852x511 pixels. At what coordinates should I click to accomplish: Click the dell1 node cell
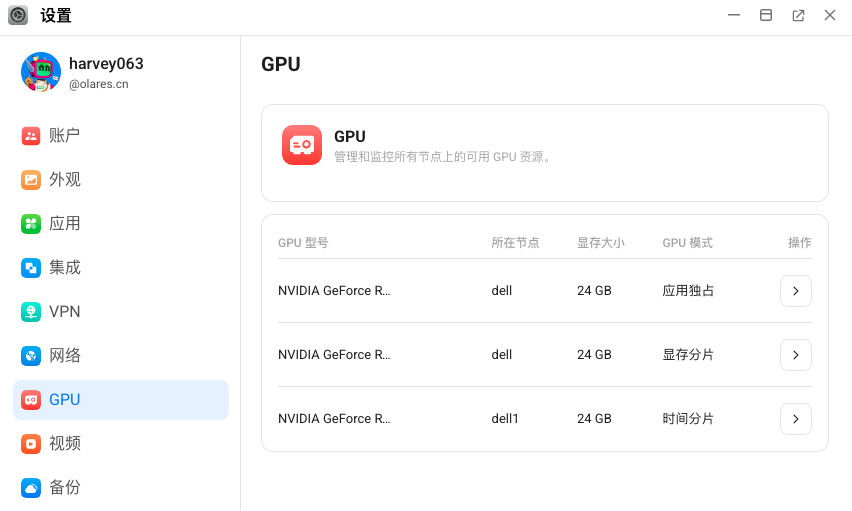(x=505, y=419)
